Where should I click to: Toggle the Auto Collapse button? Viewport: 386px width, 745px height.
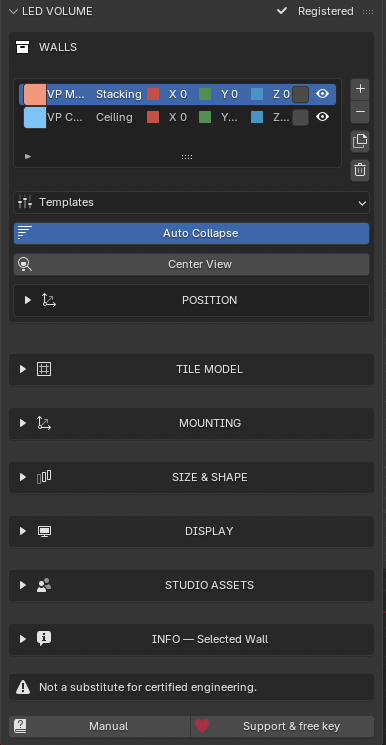point(192,233)
